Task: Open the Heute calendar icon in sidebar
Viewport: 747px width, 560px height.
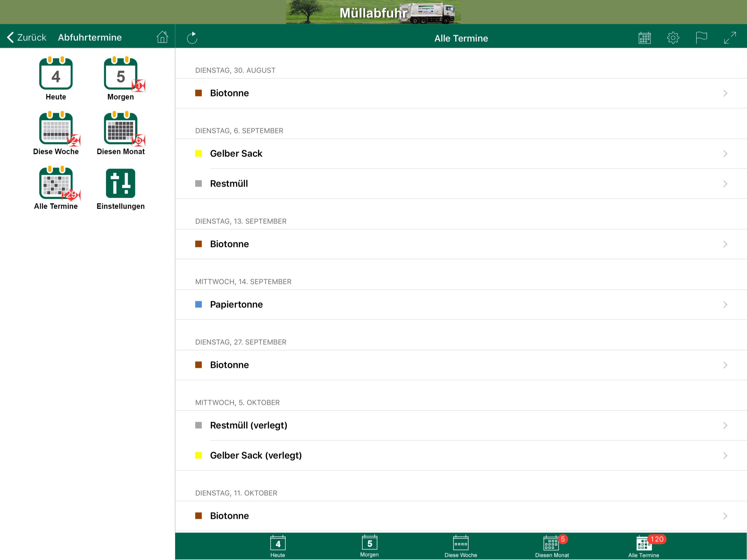Action: coord(56,73)
